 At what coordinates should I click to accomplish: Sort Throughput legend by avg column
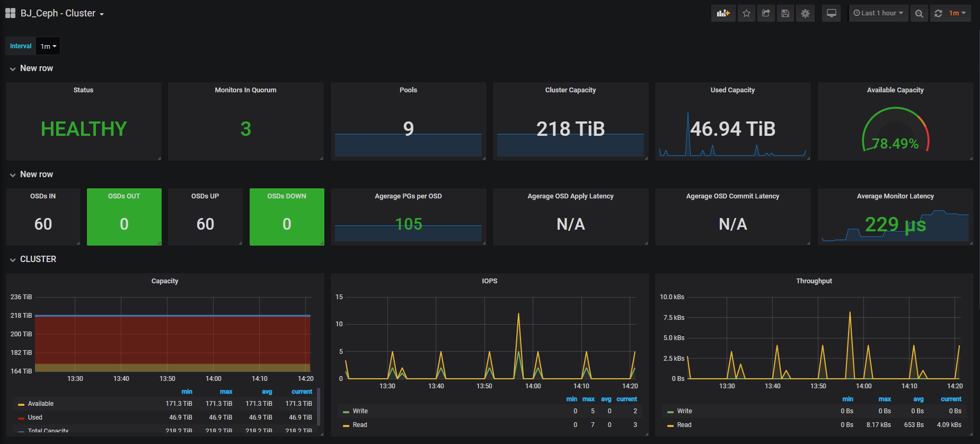point(919,399)
